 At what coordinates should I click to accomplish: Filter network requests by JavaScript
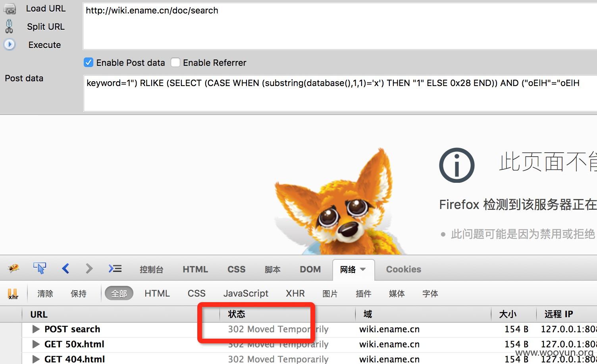click(246, 293)
